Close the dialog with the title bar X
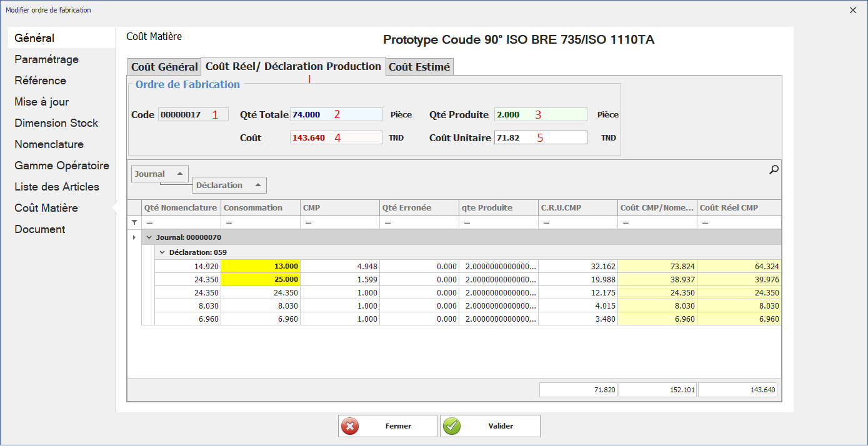 [x=853, y=10]
